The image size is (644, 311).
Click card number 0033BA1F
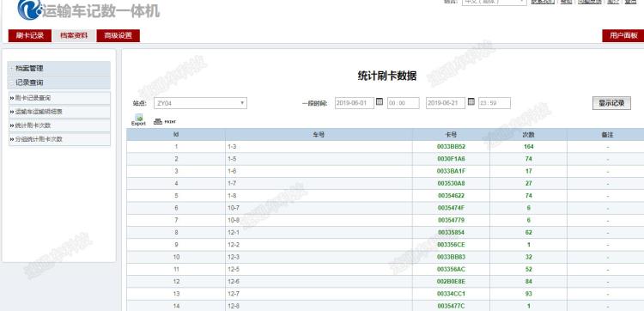451,171
